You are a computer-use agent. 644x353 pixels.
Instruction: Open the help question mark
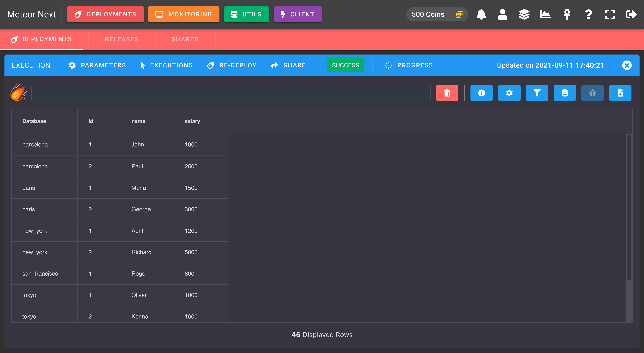(x=589, y=14)
